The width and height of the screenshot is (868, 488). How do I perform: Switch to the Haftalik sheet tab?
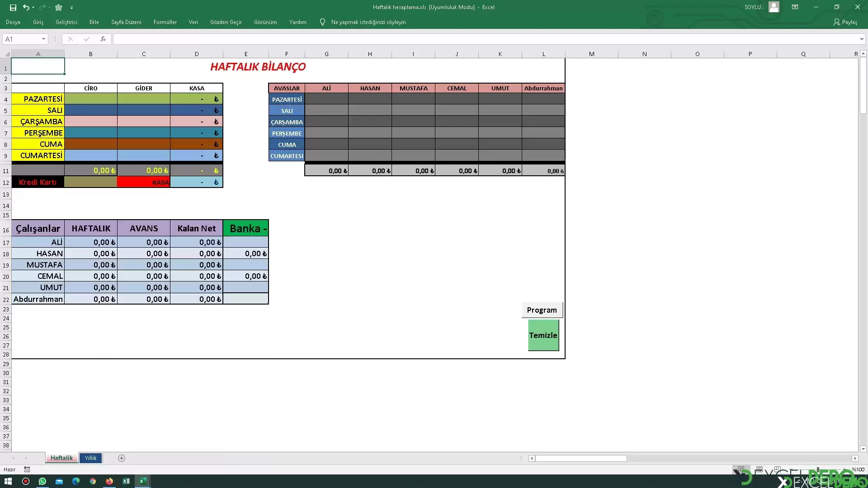point(61,458)
